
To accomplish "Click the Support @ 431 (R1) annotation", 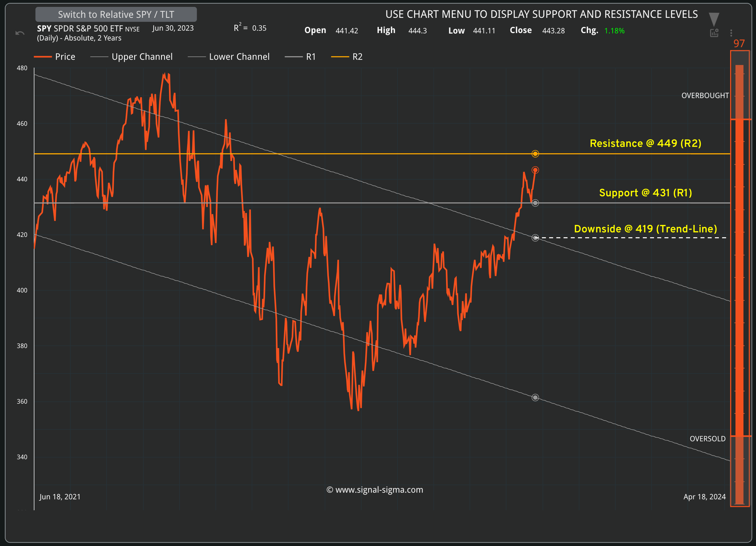I will coord(645,193).
